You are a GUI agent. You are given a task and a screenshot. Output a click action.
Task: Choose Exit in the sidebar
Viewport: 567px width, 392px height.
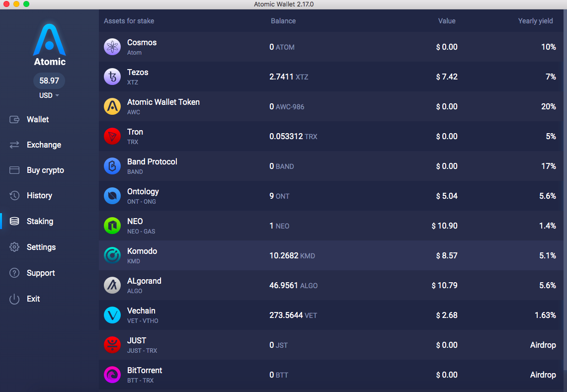(33, 299)
